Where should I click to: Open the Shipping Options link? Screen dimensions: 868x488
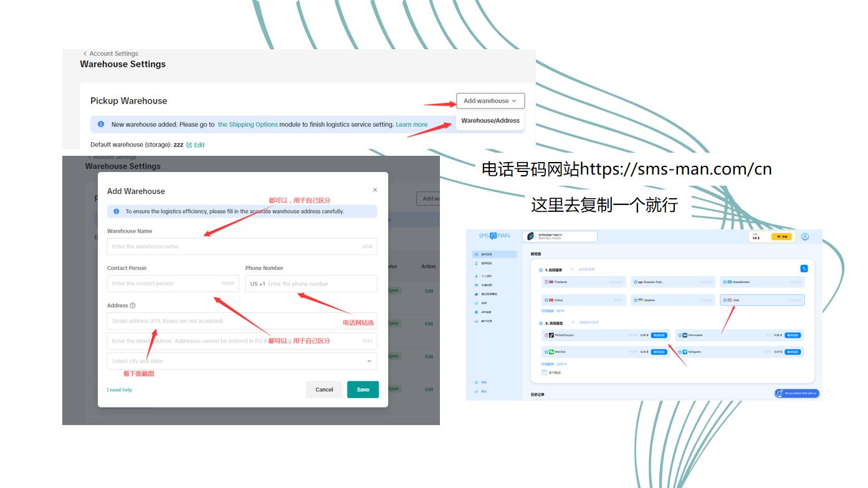[248, 125]
